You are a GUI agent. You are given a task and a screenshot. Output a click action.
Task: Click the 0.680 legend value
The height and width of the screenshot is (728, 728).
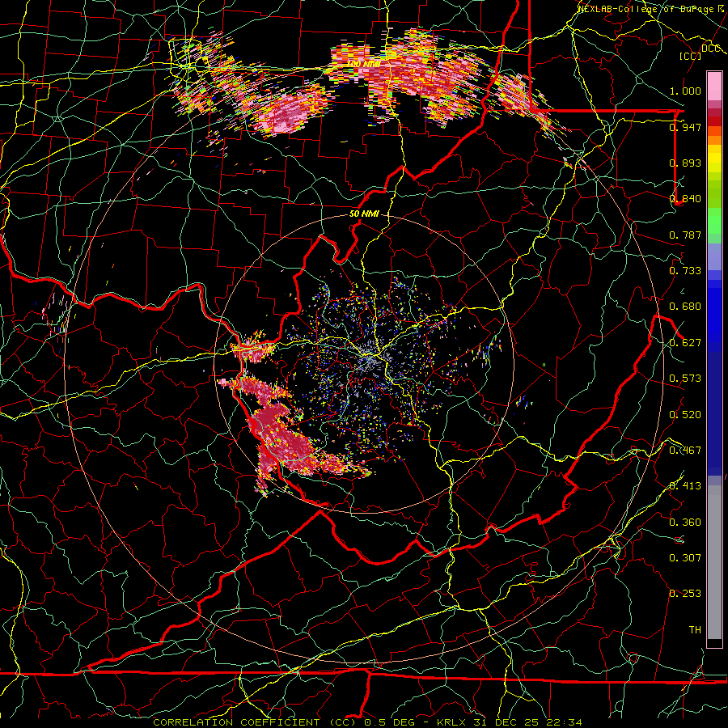point(685,307)
